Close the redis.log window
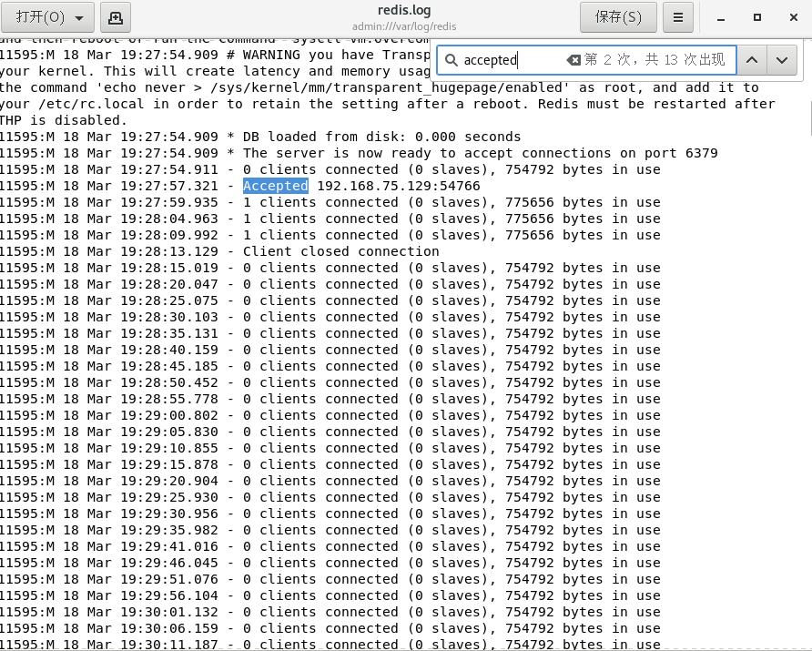 tap(794, 17)
